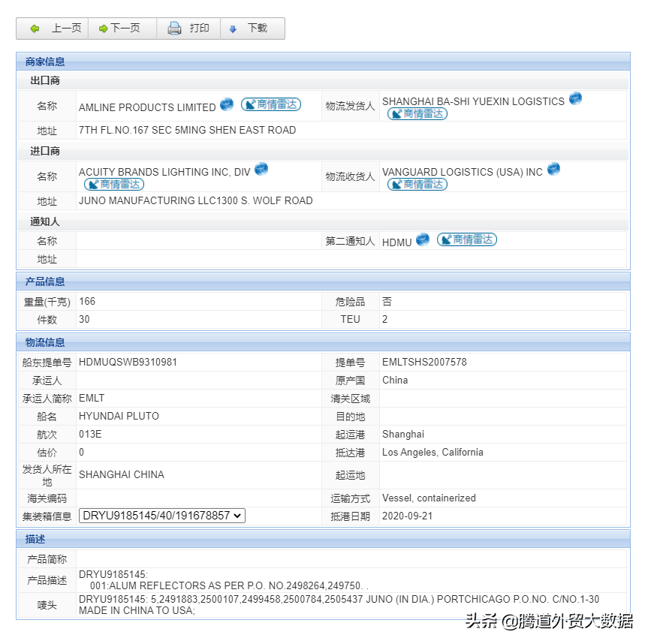
Task: Open 商情雷达 next to HDMU
Action: (466, 239)
